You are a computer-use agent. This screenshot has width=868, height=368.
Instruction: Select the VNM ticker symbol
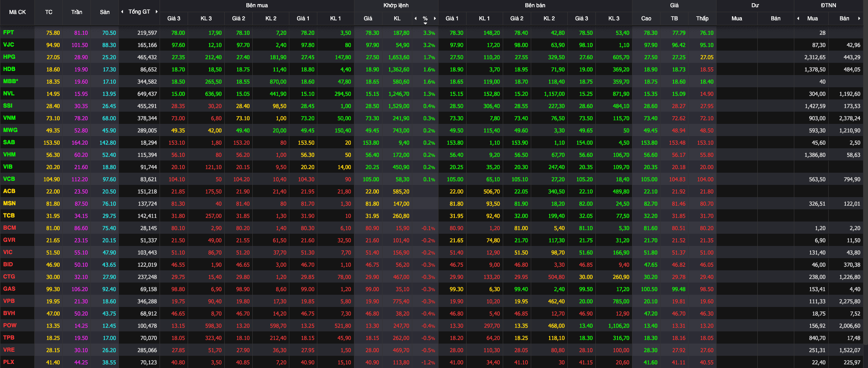click(9, 118)
